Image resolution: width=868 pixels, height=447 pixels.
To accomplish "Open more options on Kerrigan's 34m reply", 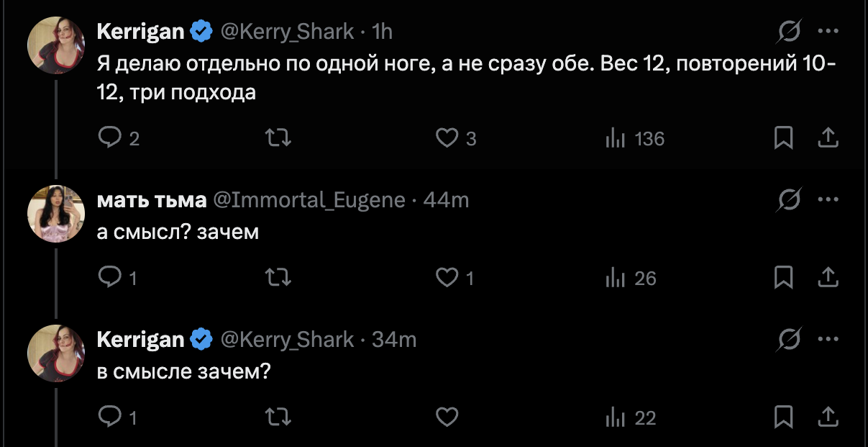I will click(828, 339).
